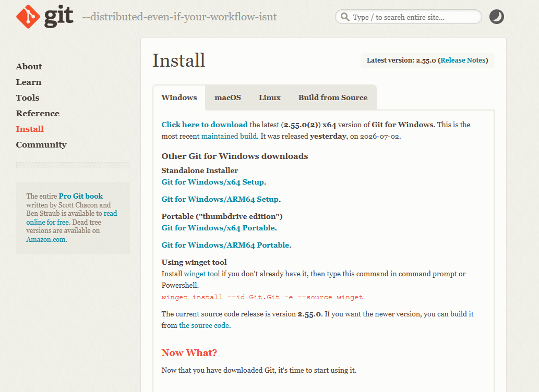Open the 'winget tool' link
The height and width of the screenshot is (392, 539).
(202, 274)
